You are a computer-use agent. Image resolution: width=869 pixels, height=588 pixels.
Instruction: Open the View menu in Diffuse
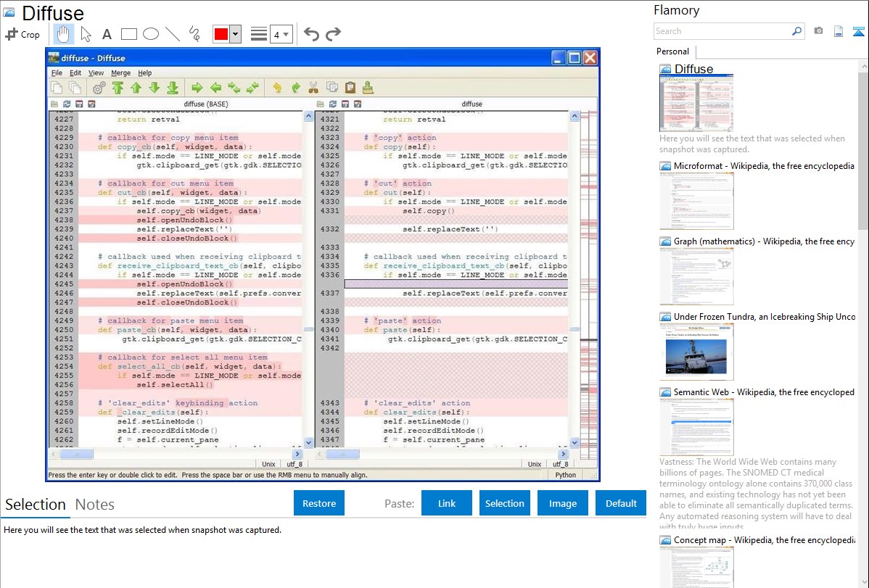96,73
